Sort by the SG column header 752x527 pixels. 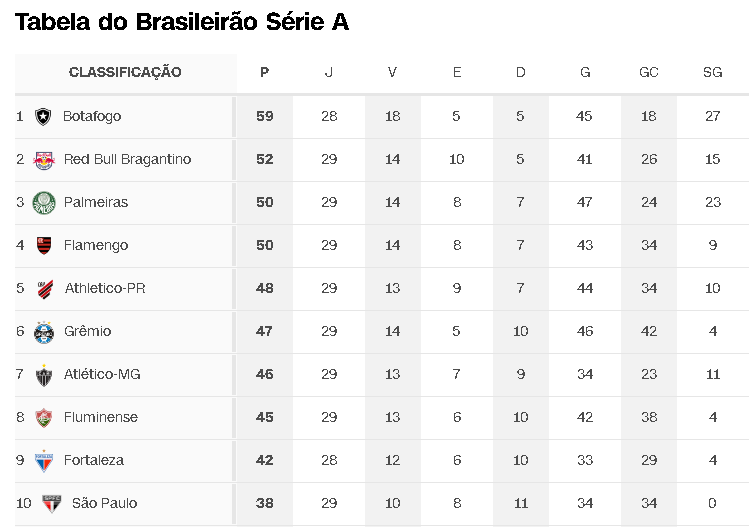pos(712,72)
